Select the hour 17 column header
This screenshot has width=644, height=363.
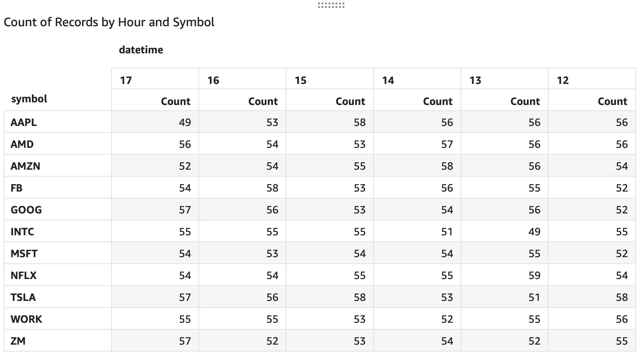(126, 80)
